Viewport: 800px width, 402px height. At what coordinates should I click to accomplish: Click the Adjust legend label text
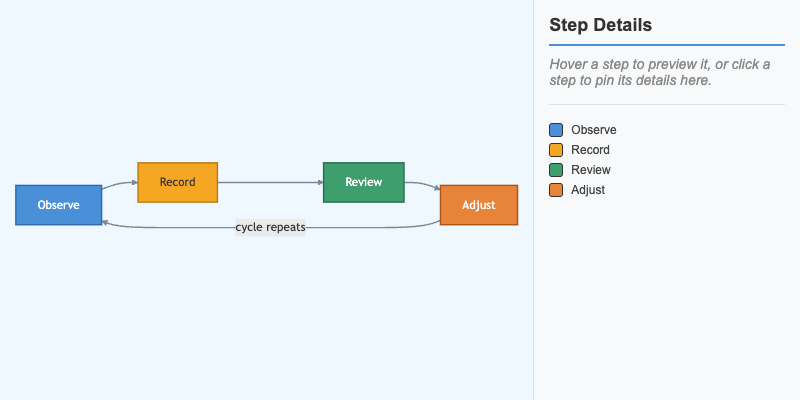[588, 190]
